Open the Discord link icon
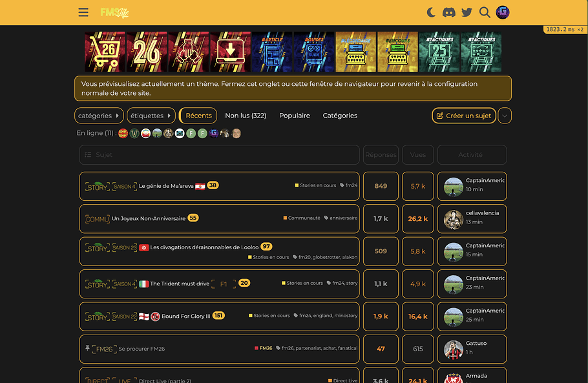Viewport: 588px width, 383px height. pos(449,12)
